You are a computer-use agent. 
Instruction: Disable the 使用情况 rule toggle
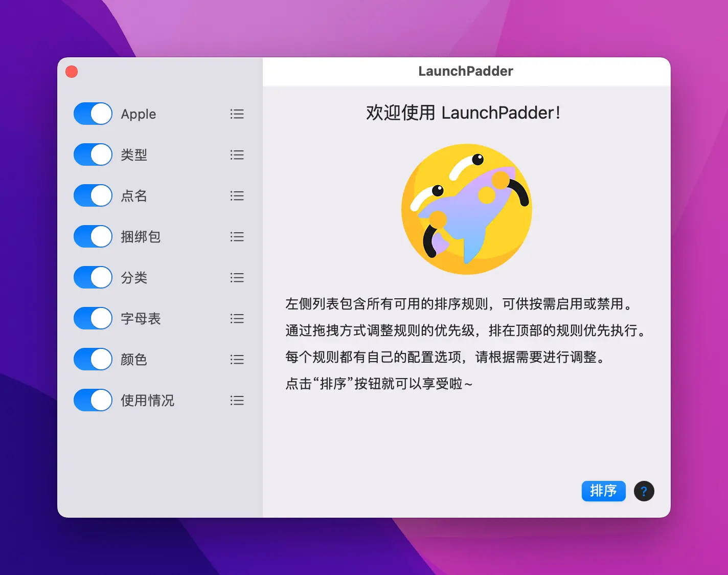click(x=93, y=400)
